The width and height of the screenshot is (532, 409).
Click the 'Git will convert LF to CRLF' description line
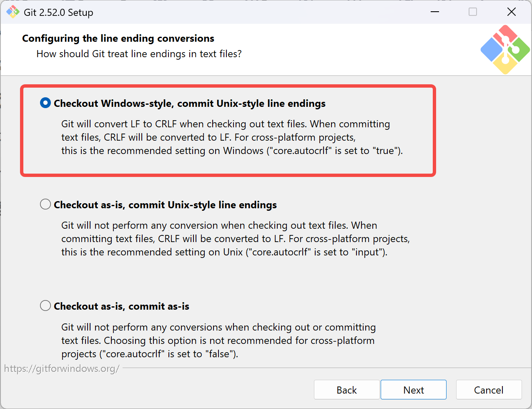[226, 124]
